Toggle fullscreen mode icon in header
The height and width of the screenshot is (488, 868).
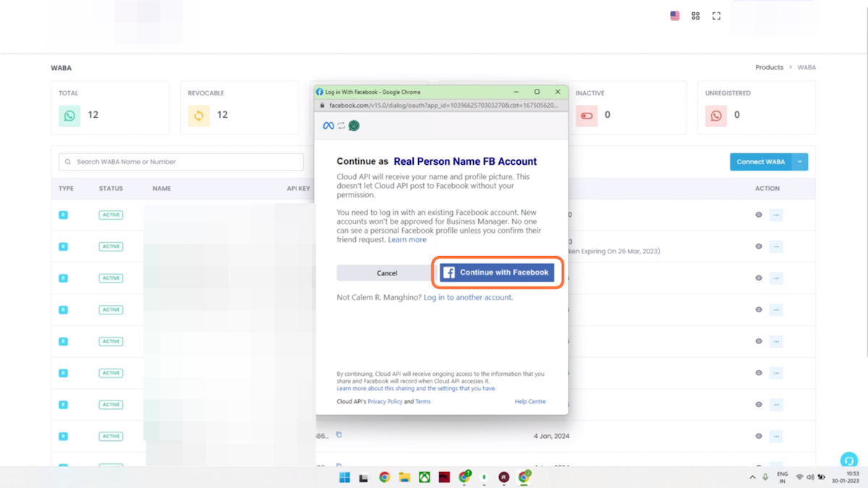717,16
